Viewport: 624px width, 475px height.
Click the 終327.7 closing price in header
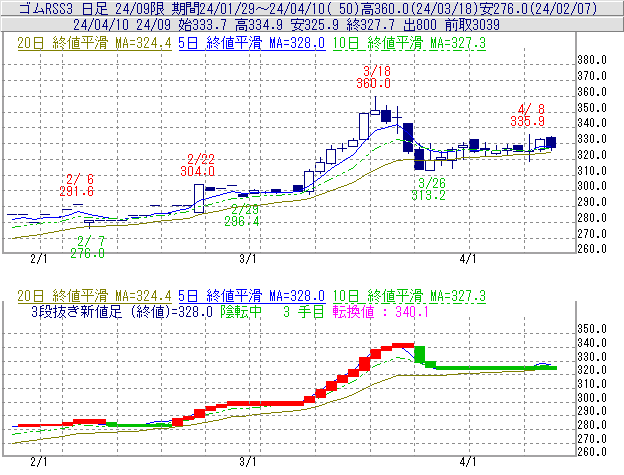[x=371, y=25]
